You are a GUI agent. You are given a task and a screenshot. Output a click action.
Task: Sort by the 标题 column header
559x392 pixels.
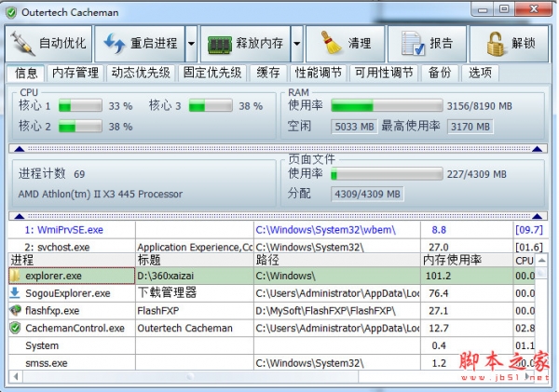[195, 260]
